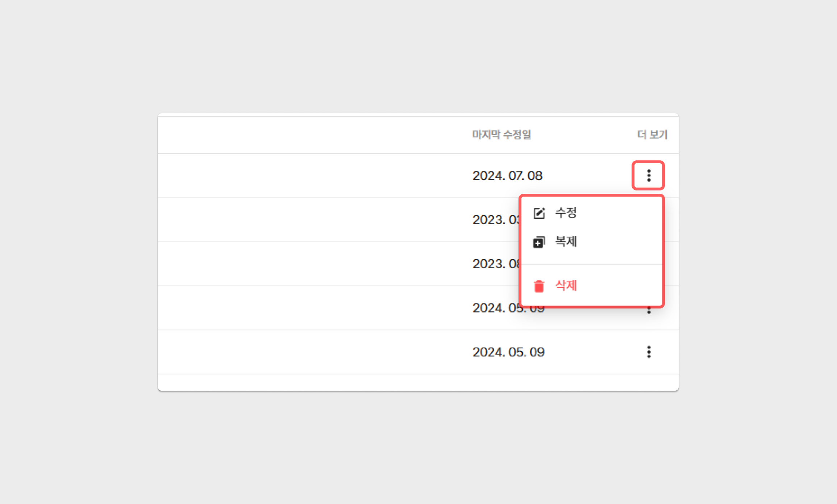Select the red 삭제 menu option
The width and height of the screenshot is (837, 504).
(566, 286)
